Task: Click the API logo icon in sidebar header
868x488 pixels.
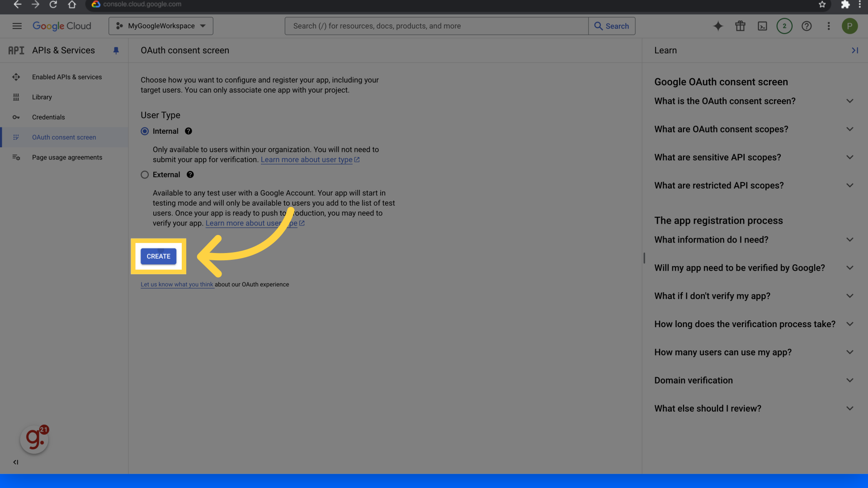Action: [16, 51]
